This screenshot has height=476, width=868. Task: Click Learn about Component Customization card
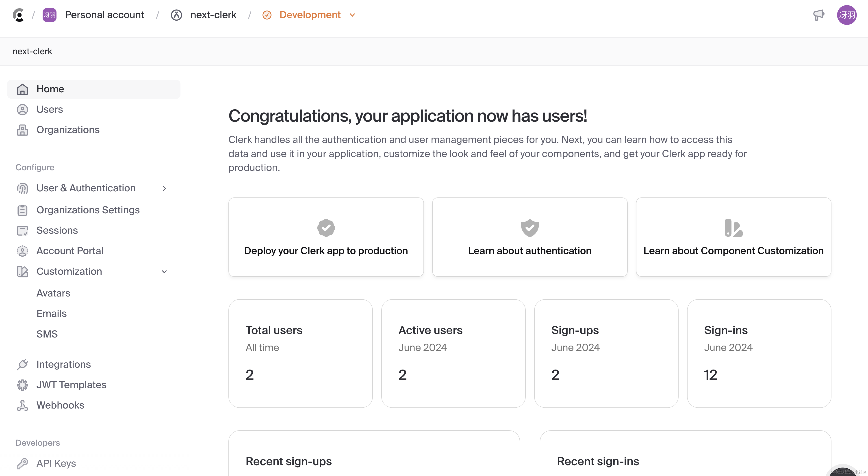(x=733, y=237)
